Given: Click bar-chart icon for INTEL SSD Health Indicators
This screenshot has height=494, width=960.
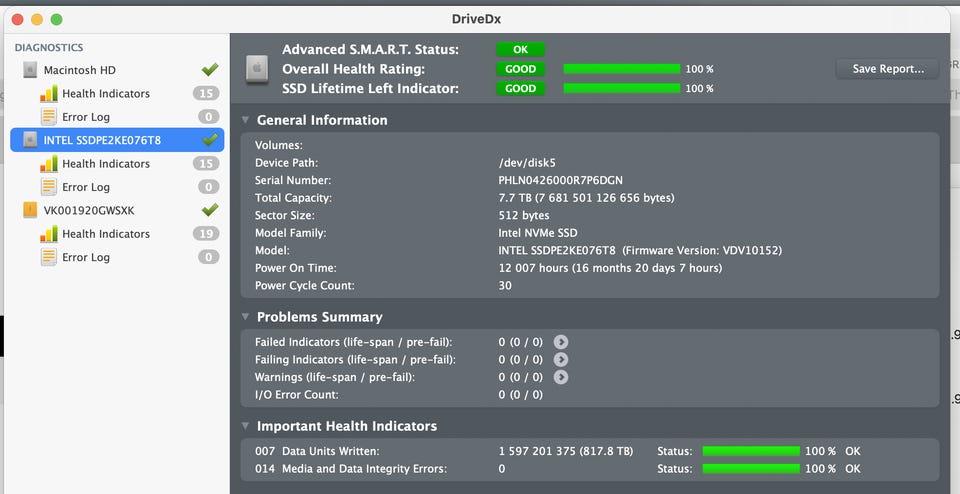Looking at the screenshot, I should point(49,163).
